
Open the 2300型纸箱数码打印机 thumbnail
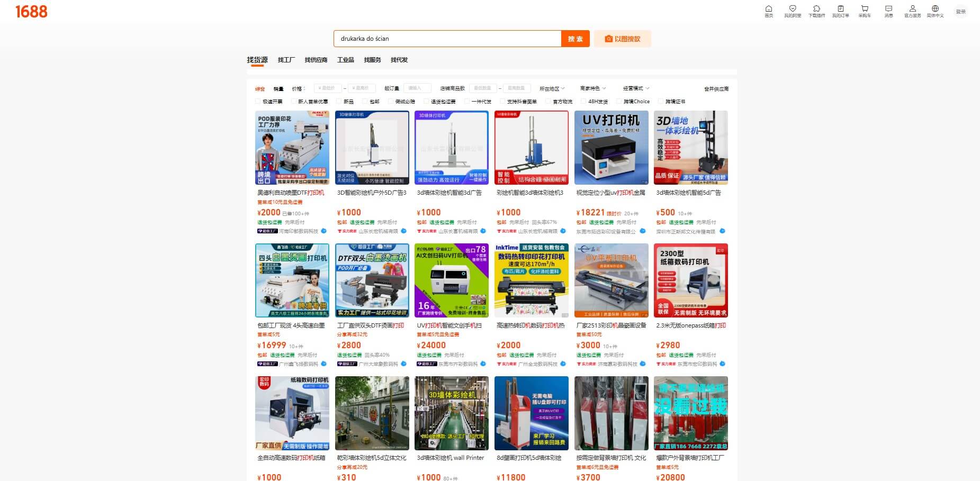pos(691,280)
